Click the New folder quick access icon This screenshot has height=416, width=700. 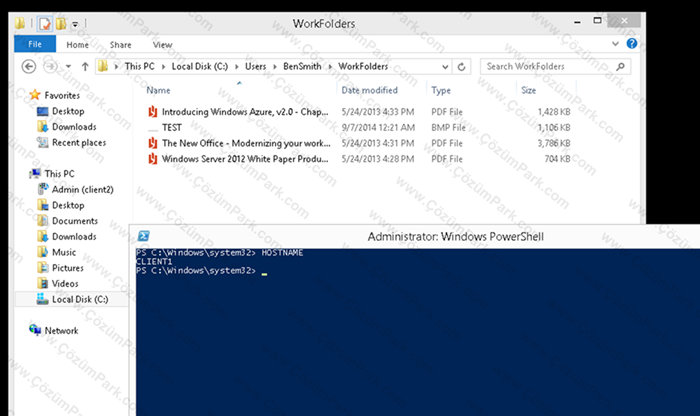[x=61, y=23]
